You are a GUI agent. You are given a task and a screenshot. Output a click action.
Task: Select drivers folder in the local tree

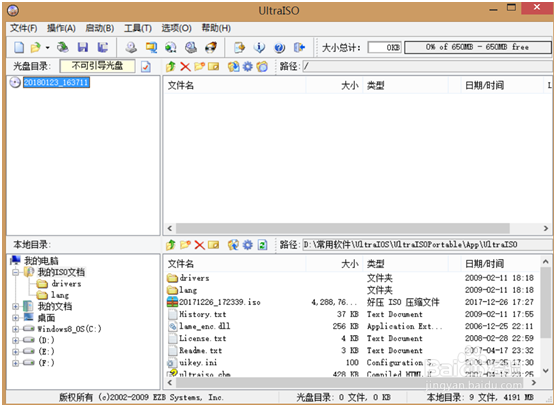click(x=66, y=283)
